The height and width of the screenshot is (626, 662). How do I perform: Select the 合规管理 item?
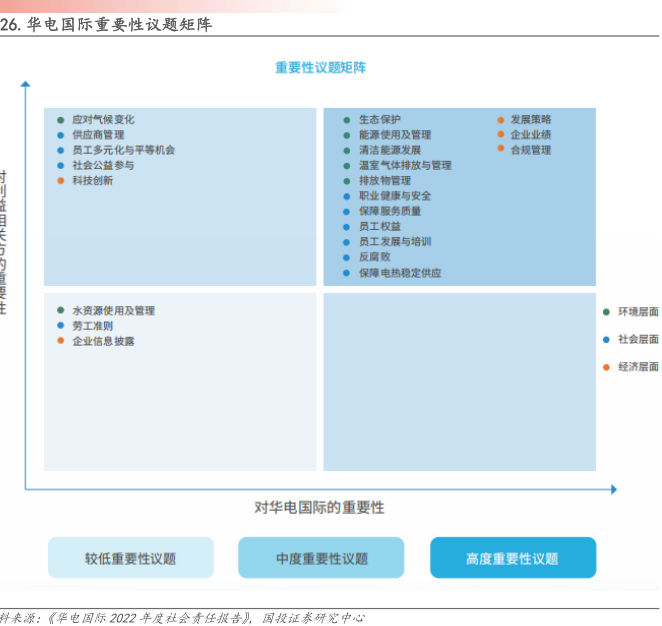point(531,150)
